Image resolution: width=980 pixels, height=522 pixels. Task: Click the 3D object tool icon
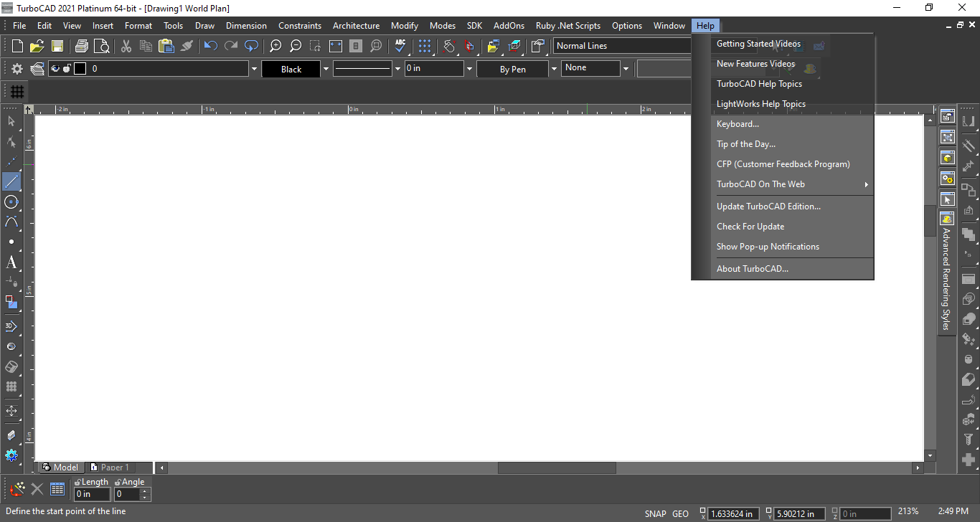pos(11,326)
